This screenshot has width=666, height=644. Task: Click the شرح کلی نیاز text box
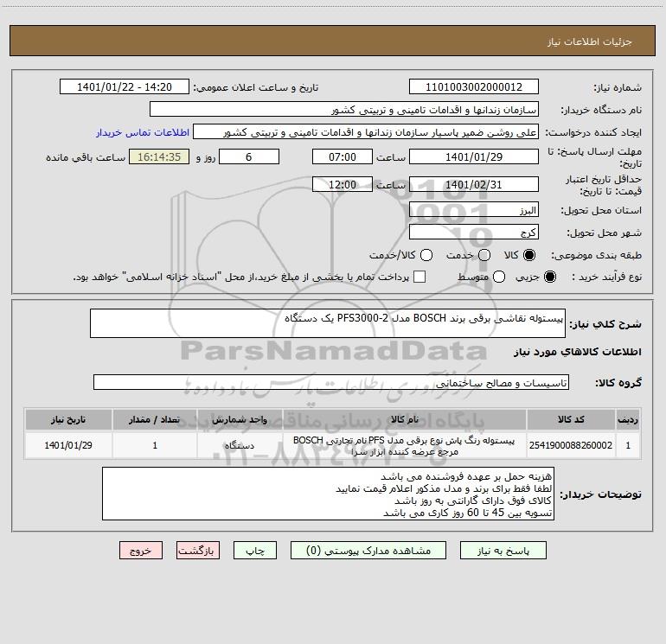328,323
